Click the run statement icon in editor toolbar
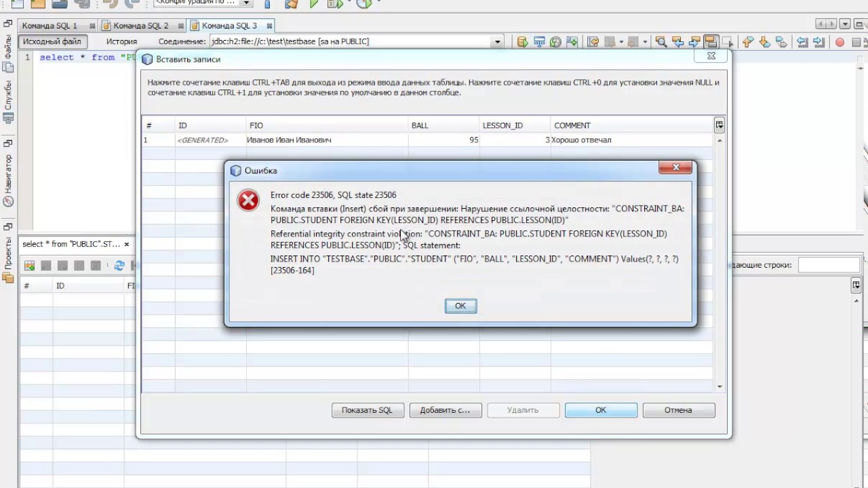 click(539, 42)
